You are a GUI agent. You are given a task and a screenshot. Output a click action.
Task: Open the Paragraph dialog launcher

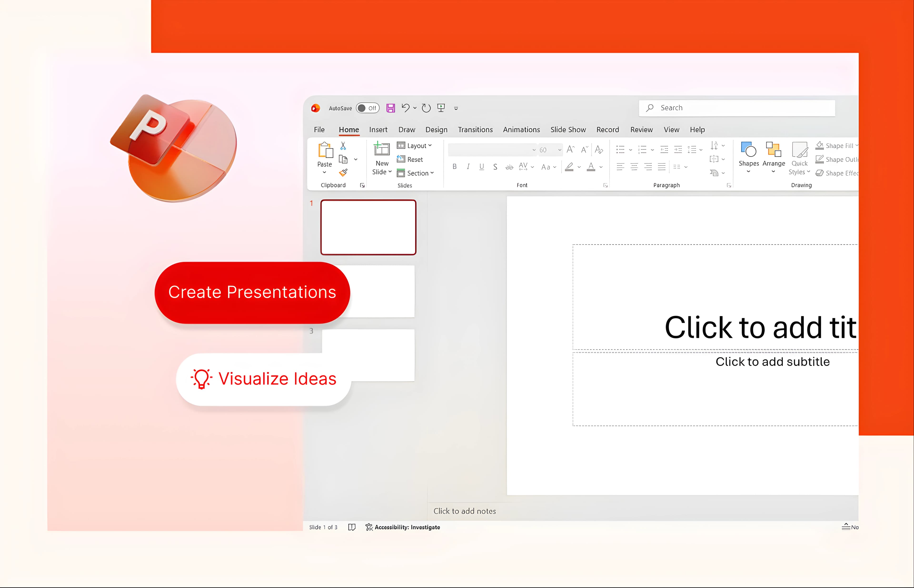click(729, 186)
